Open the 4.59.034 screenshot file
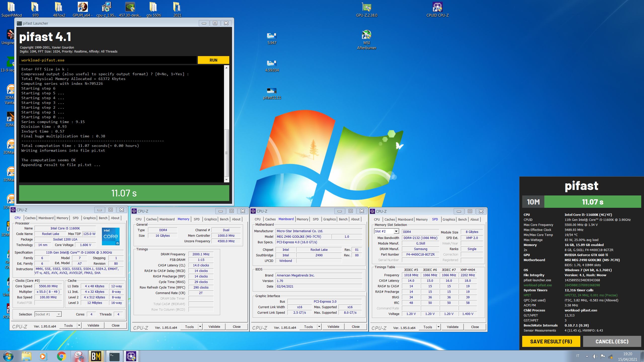 pos(272,66)
